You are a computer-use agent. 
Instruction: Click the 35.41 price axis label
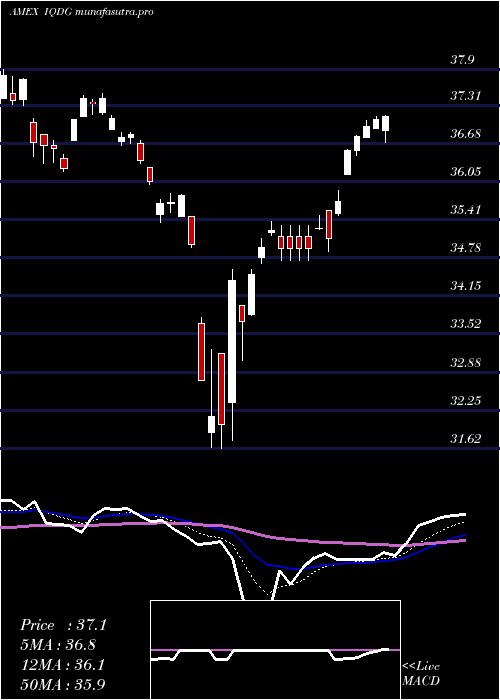[x=465, y=209]
